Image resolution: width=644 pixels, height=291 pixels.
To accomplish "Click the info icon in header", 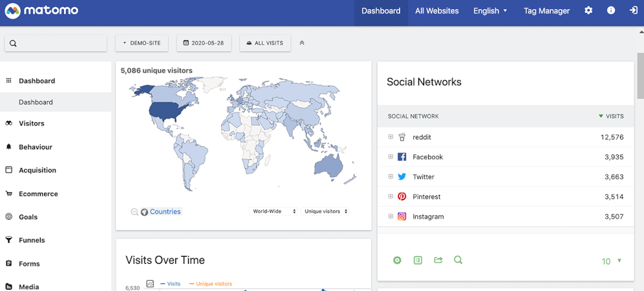I will point(611,11).
